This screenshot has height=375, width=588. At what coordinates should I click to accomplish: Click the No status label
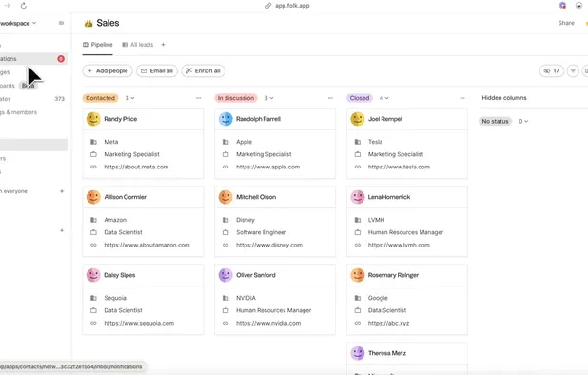(495, 121)
